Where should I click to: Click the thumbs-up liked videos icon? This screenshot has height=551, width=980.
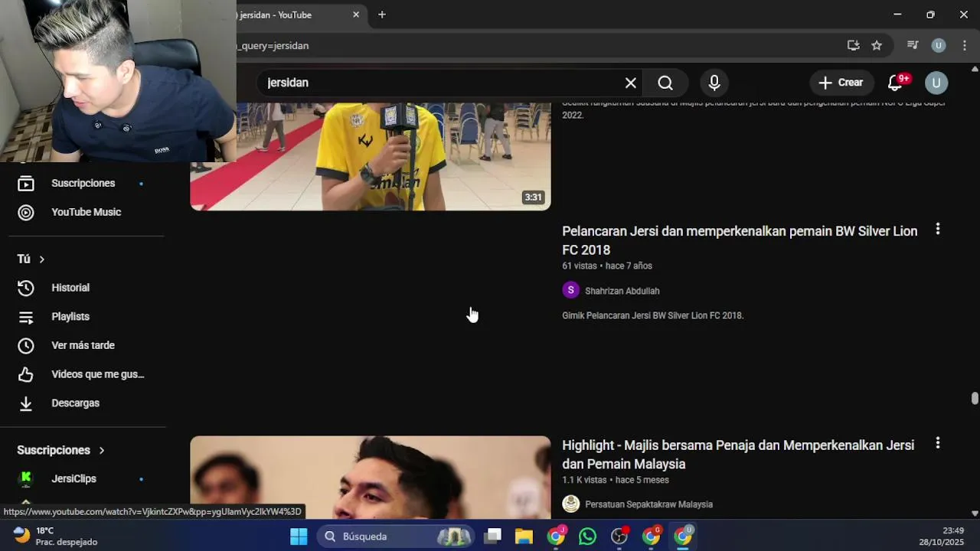point(26,374)
